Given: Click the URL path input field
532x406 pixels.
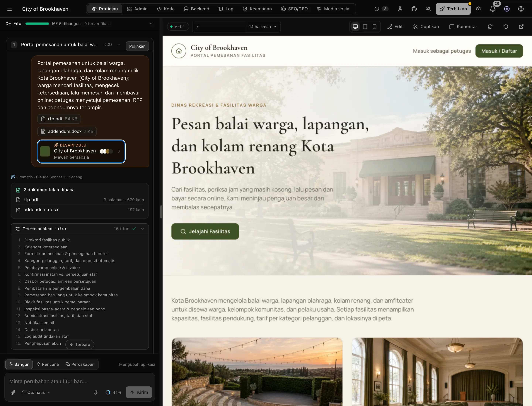Looking at the screenshot, I should (x=219, y=27).
